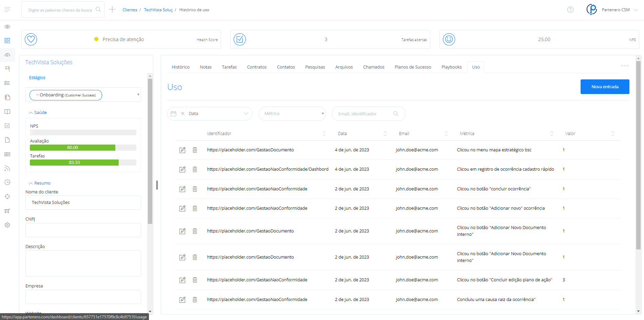Image resolution: width=644 pixels, height=320 pixels.
Task: Click the book icon in sidebar
Action: point(7,112)
